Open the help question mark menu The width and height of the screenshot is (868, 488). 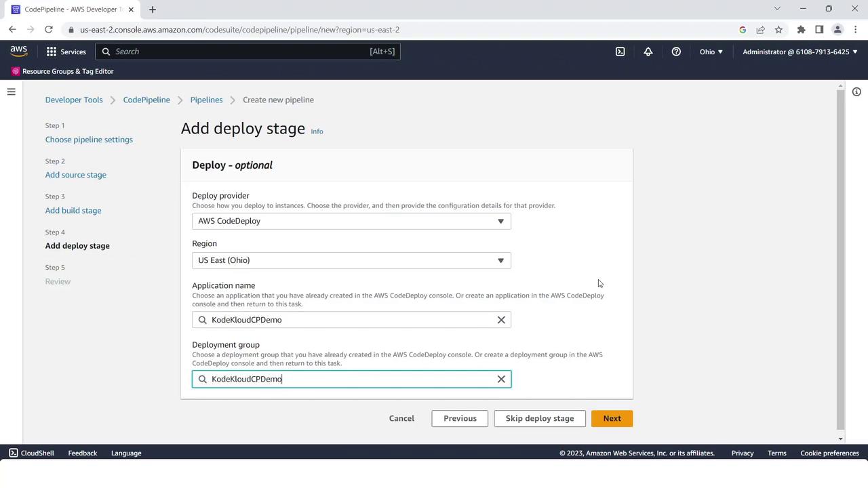pyautogui.click(x=676, y=52)
